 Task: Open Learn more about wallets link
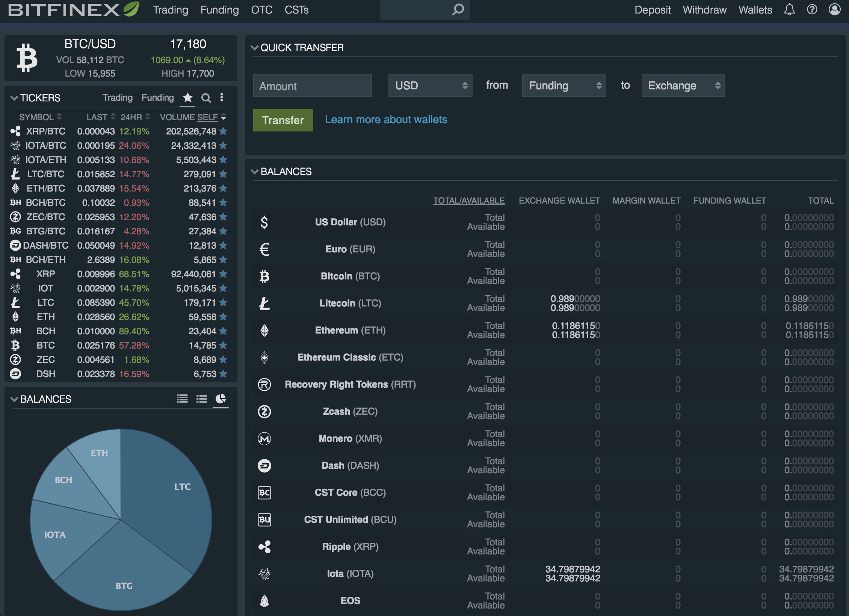tap(386, 119)
